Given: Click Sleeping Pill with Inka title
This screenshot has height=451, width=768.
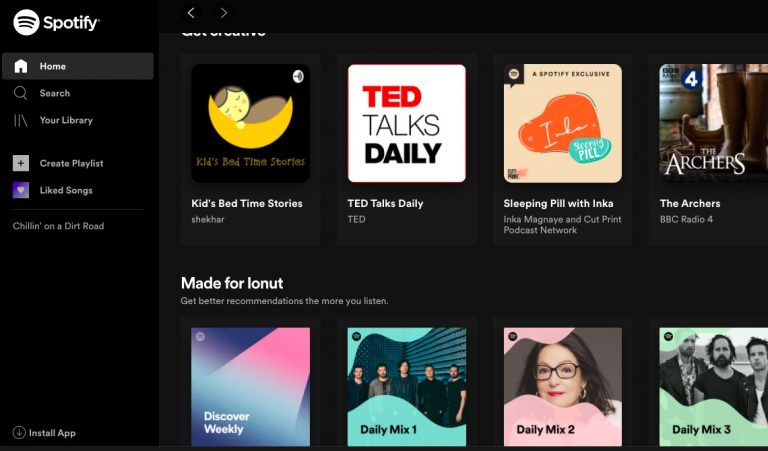Looking at the screenshot, I should point(558,203).
